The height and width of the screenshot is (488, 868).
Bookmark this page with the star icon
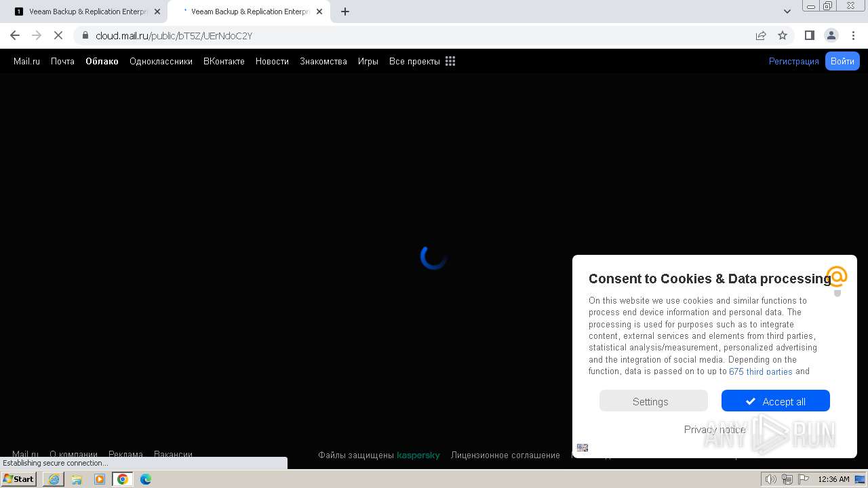click(x=783, y=35)
